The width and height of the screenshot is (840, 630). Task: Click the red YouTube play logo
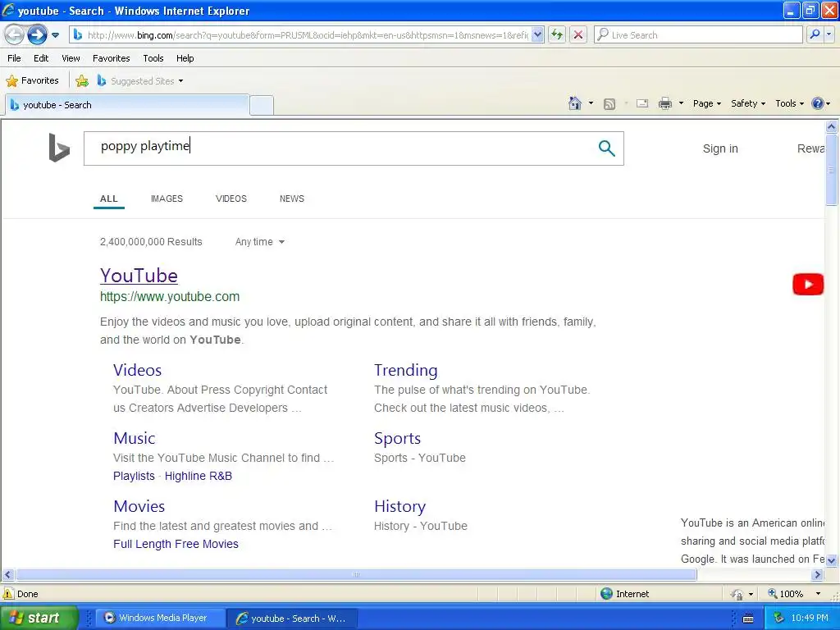808,285
